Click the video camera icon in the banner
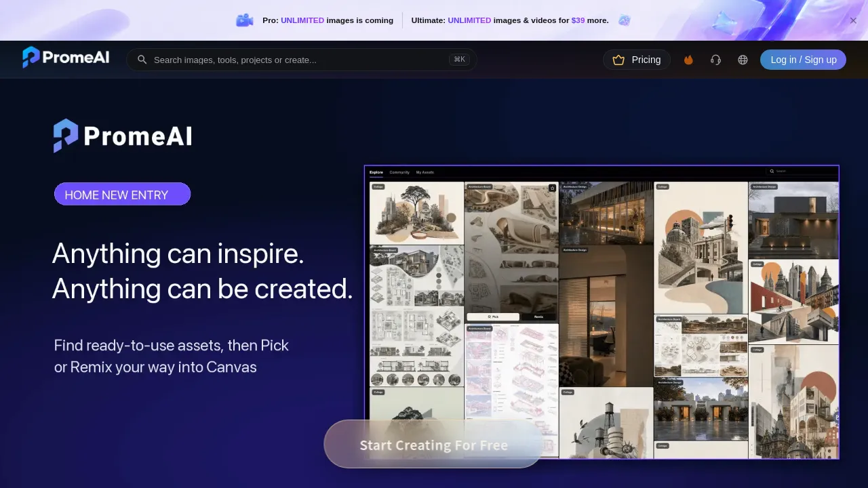 pyautogui.click(x=244, y=20)
